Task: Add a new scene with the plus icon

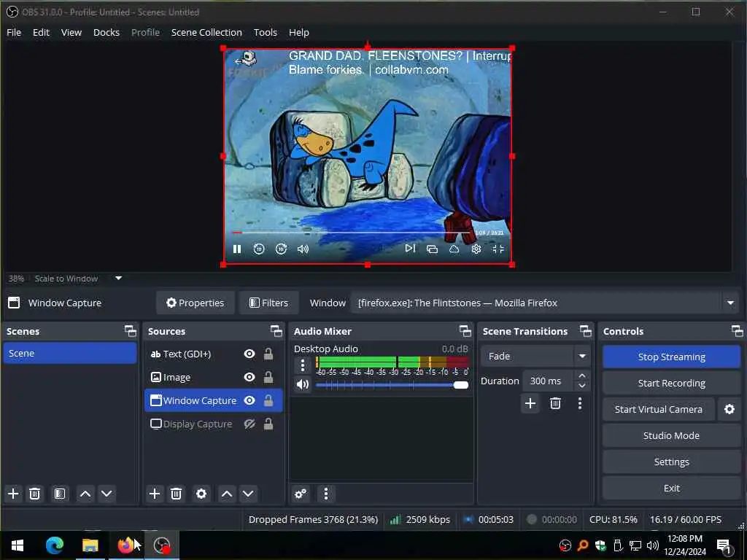Action: [x=13, y=494]
